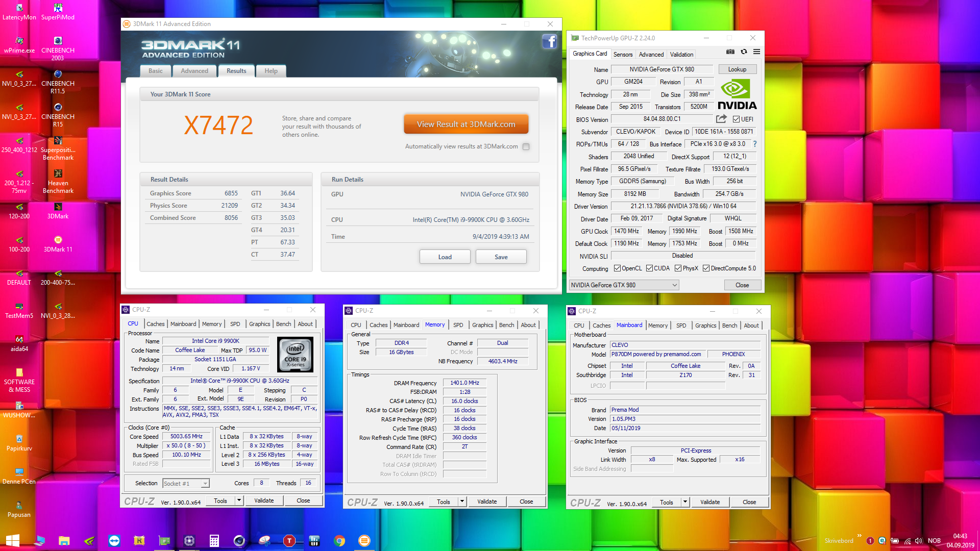This screenshot has height=551, width=980.
Task: Open the Windows Start menu
Action: [x=13, y=541]
